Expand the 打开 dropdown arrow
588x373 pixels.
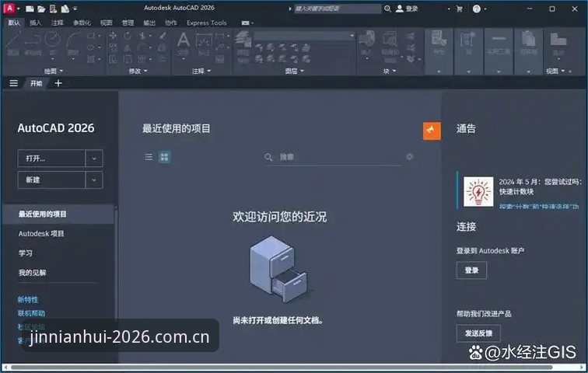pos(94,159)
